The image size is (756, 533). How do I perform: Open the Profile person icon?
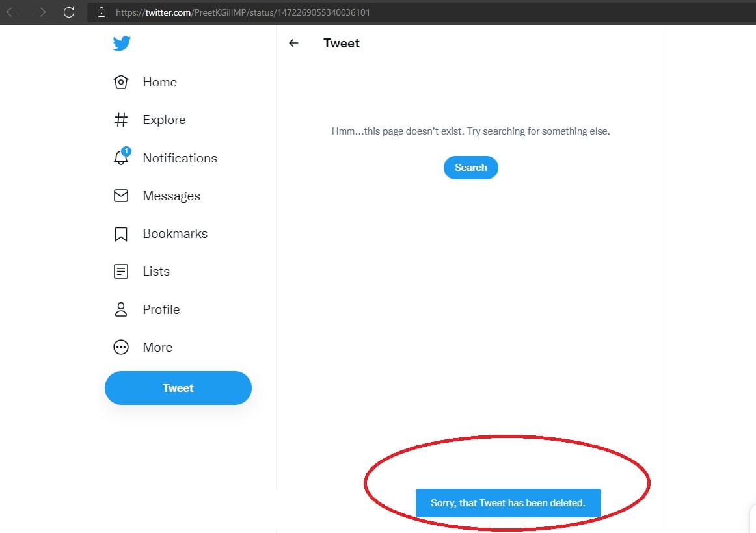[121, 309]
